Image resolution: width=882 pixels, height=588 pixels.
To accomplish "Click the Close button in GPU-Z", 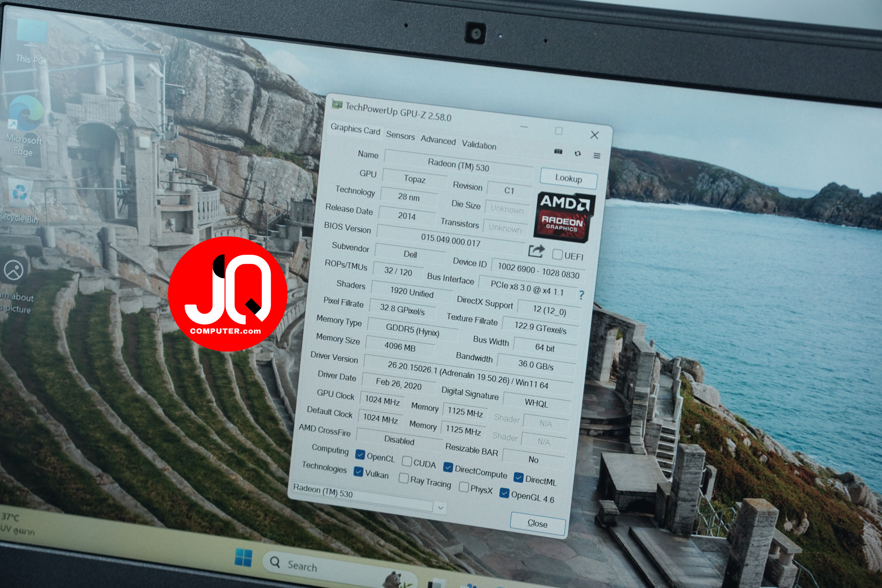I will [x=538, y=523].
